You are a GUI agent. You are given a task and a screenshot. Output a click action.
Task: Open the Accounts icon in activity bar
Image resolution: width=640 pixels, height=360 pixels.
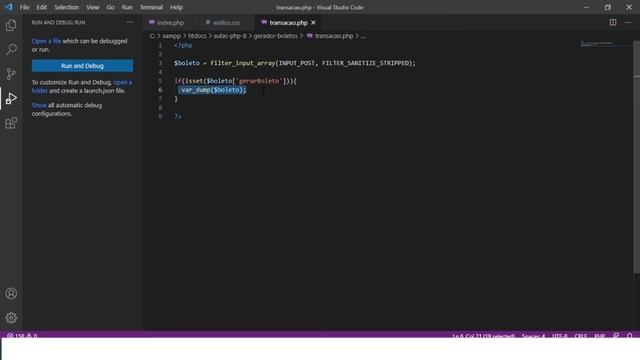pos(11,293)
